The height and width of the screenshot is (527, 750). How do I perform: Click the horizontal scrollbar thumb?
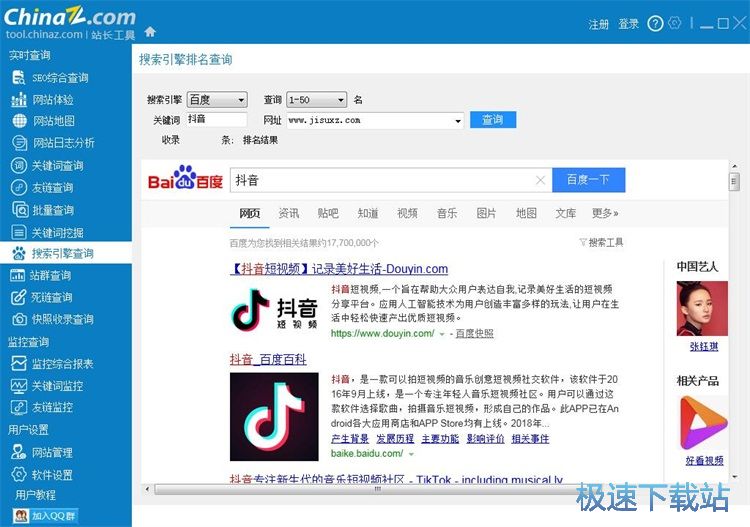click(x=377, y=489)
